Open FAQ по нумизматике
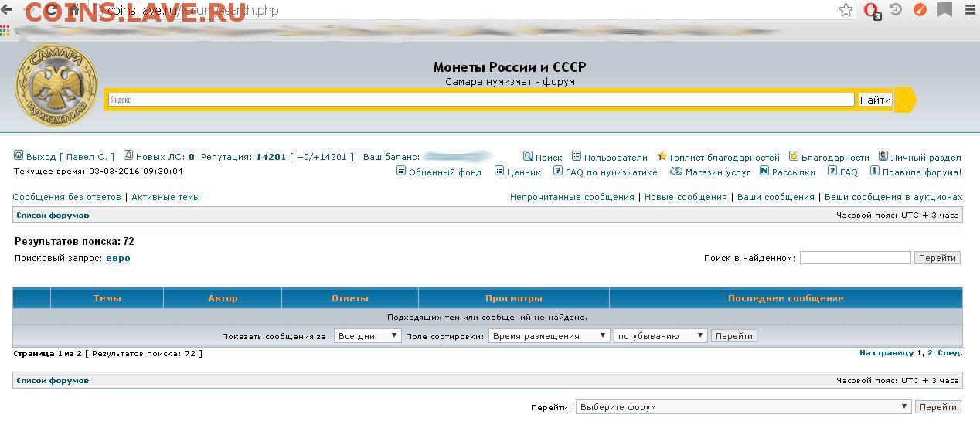The width and height of the screenshot is (980, 445). (611, 172)
